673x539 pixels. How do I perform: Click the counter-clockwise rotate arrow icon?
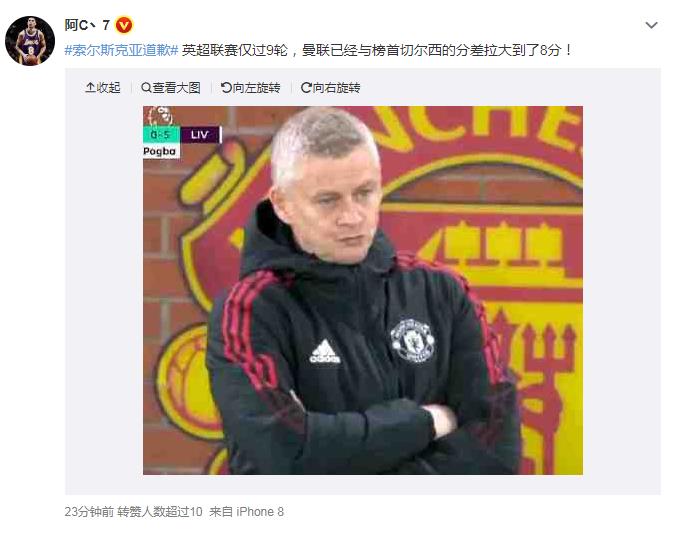point(226,88)
